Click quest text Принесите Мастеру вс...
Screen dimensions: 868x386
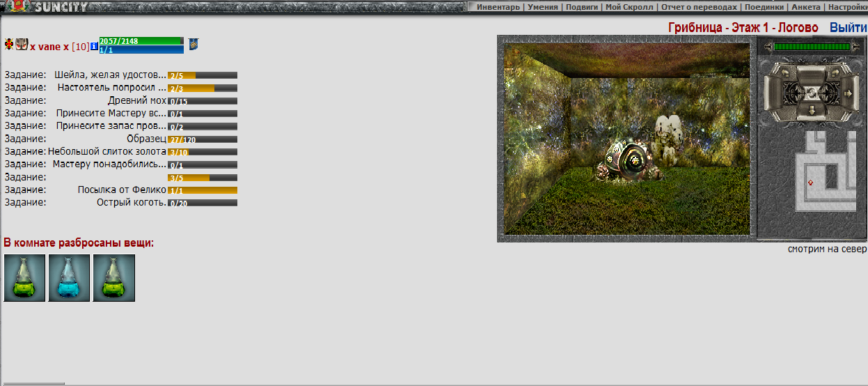[x=111, y=113]
